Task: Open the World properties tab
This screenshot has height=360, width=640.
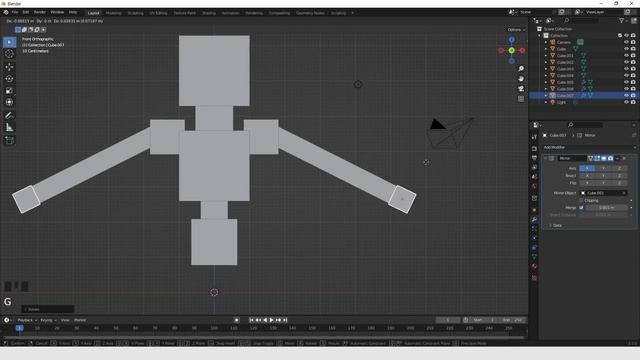Action: click(535, 186)
